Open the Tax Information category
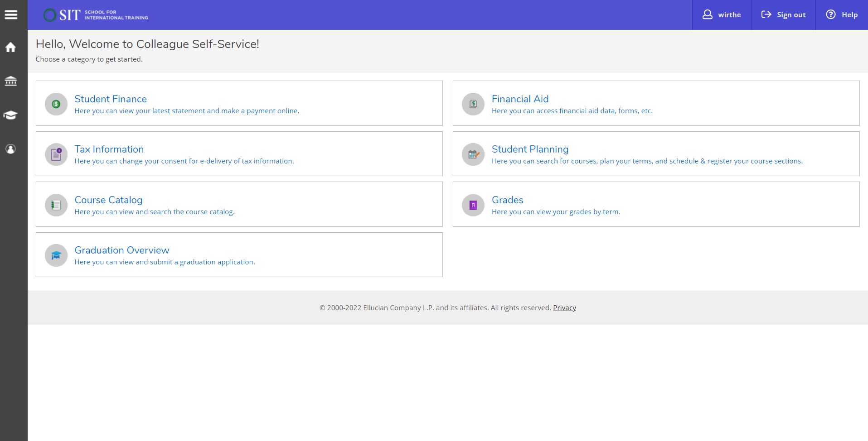The image size is (868, 441). (109, 149)
